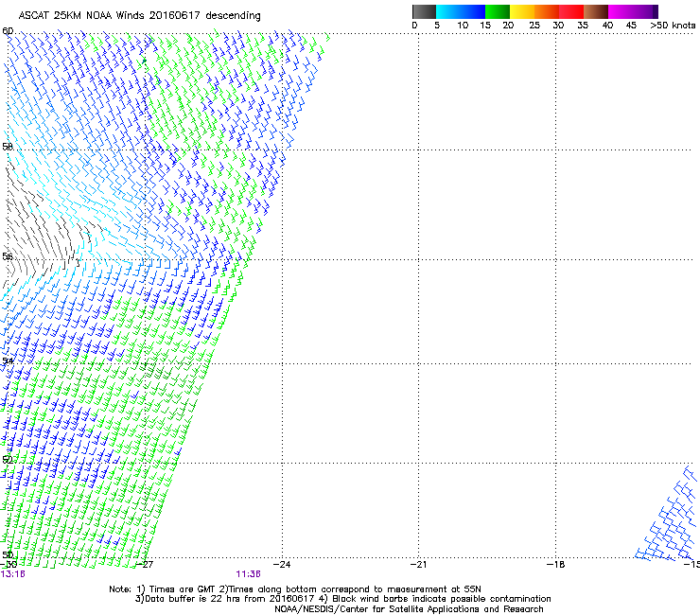This screenshot has width=700, height=615.
Task: Click the magenta 40-45 knots legend swatch
Action: click(x=621, y=11)
